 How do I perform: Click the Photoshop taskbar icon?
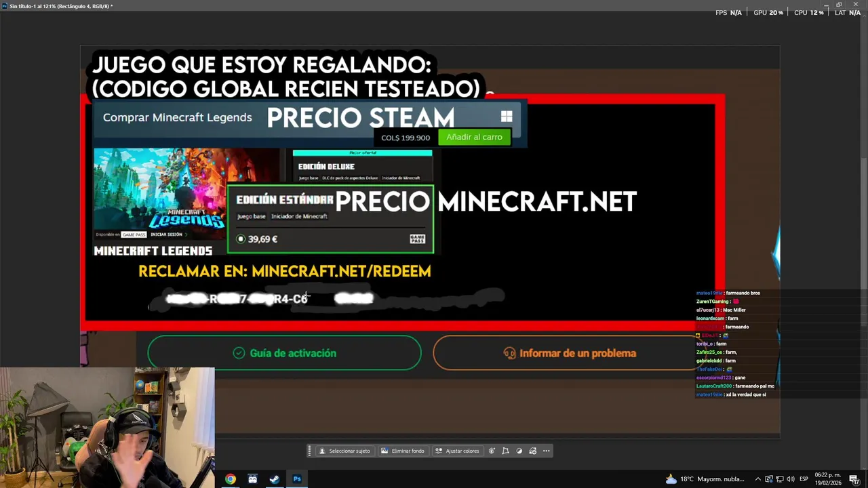[x=297, y=479]
